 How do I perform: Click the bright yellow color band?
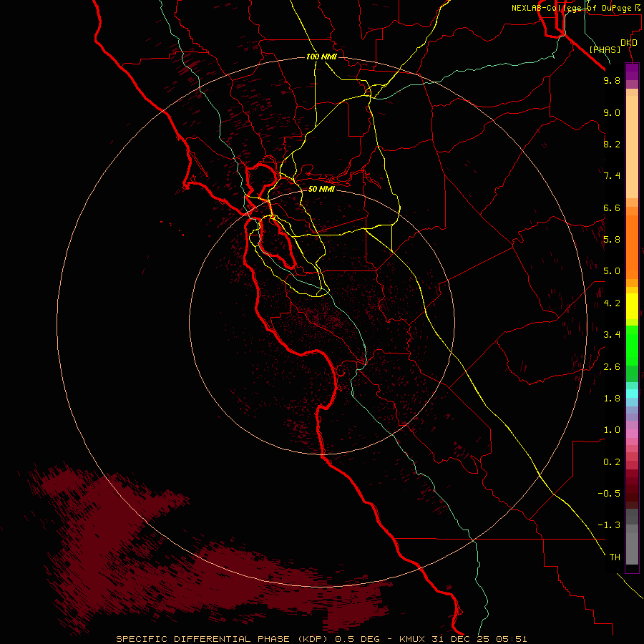tap(632, 306)
